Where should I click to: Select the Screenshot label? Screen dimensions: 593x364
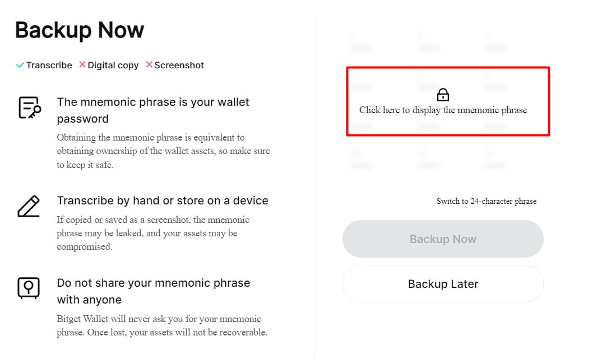179,65
